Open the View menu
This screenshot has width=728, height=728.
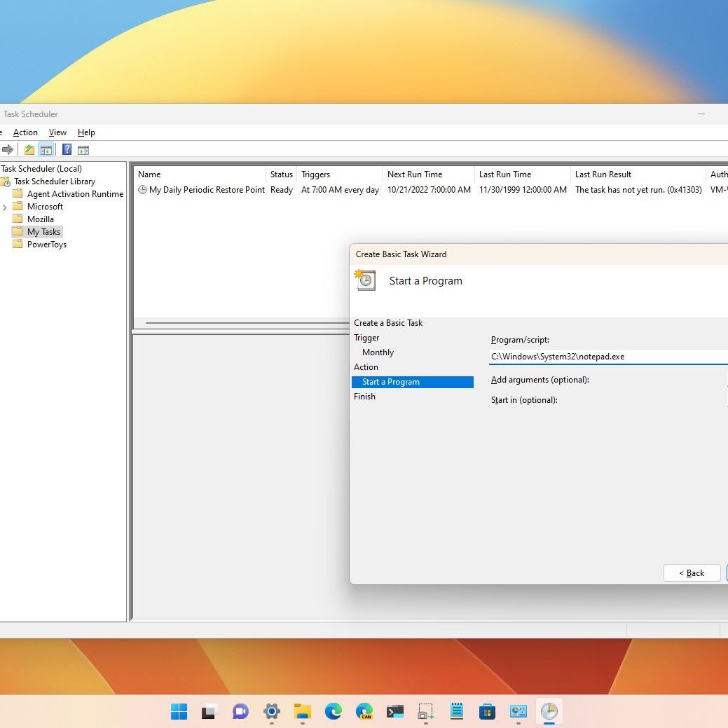coord(57,132)
